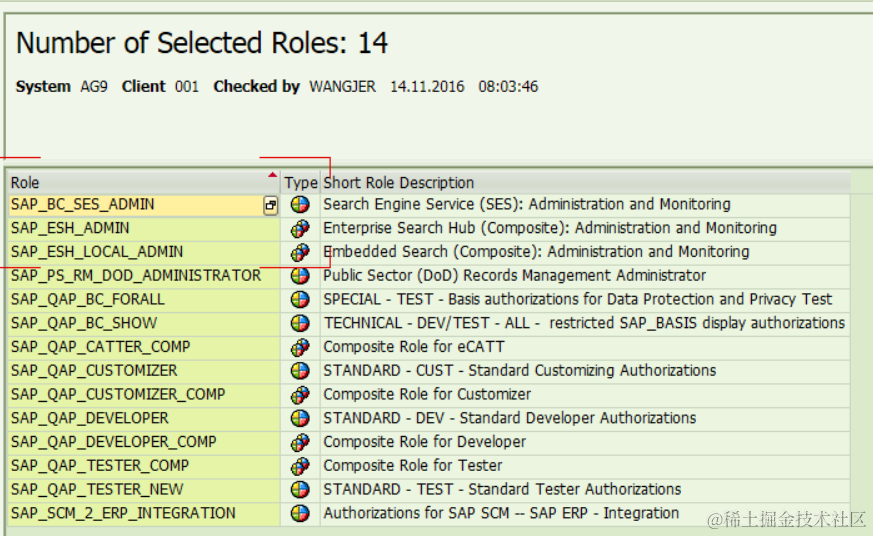Click 'Public Sector (DoD) Records Management Administrator' description
Screen dimensions: 873x536
[x=514, y=276]
